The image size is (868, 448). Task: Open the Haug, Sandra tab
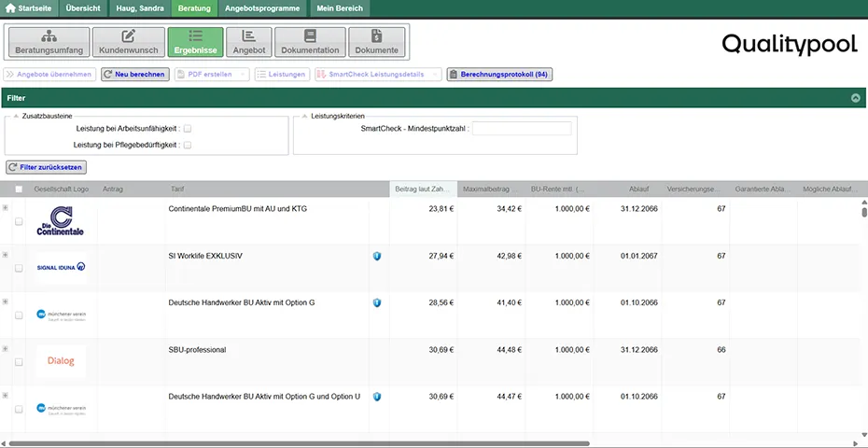pyautogui.click(x=139, y=8)
